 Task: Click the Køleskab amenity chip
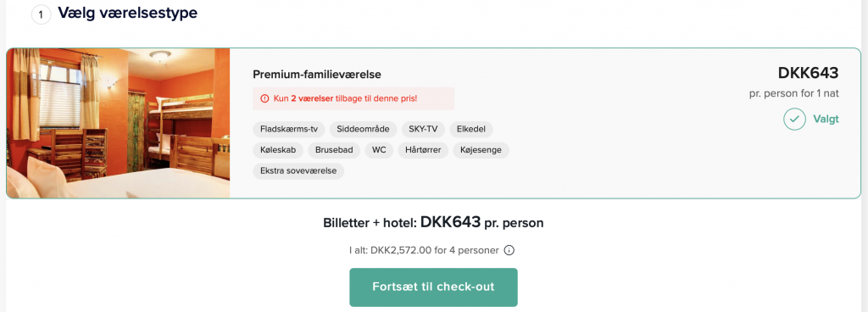(x=278, y=150)
